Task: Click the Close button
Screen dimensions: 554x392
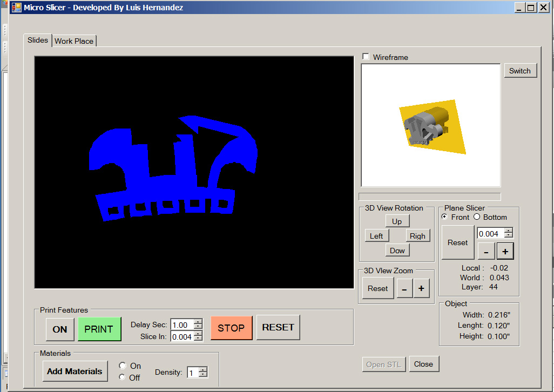Action: (x=424, y=364)
